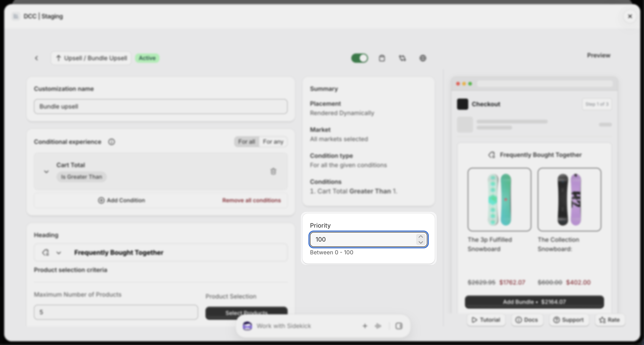Click the Add Bundle button in the preview
This screenshot has height=345, width=644.
coord(534,302)
